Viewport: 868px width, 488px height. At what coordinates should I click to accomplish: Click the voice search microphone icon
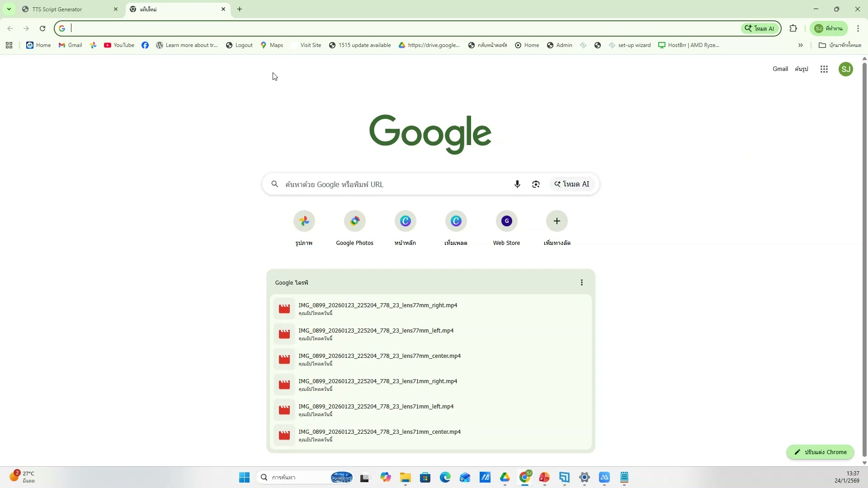pyautogui.click(x=517, y=184)
